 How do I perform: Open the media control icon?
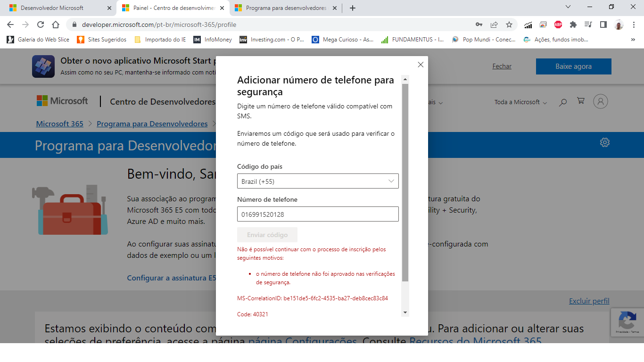(588, 25)
